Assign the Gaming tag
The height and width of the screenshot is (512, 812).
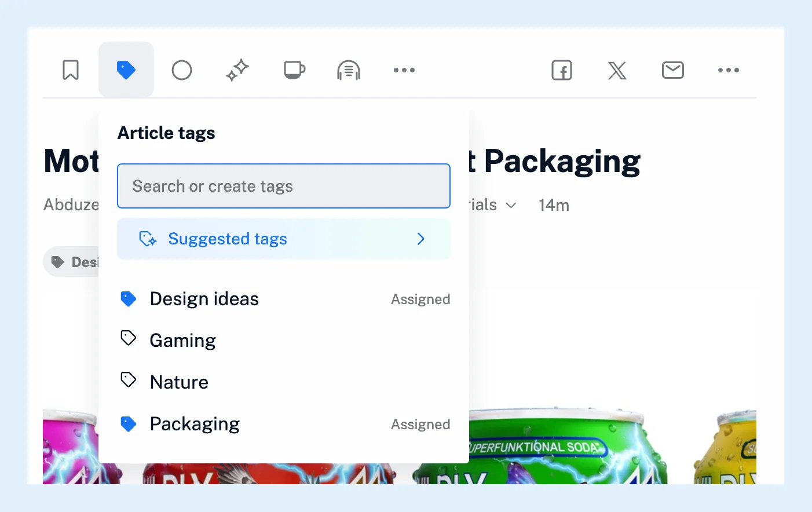[284, 341]
